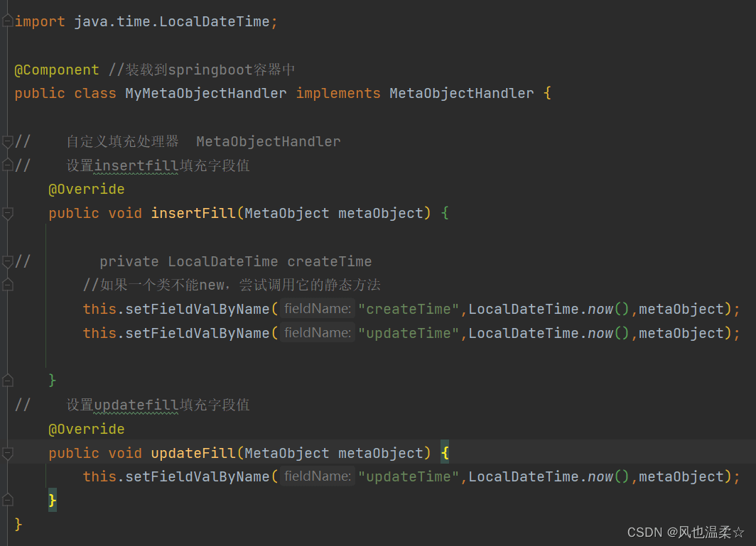Click the 自定义填充处理器 comment text
The width and height of the screenshot is (756, 546).
pyautogui.click(x=122, y=142)
